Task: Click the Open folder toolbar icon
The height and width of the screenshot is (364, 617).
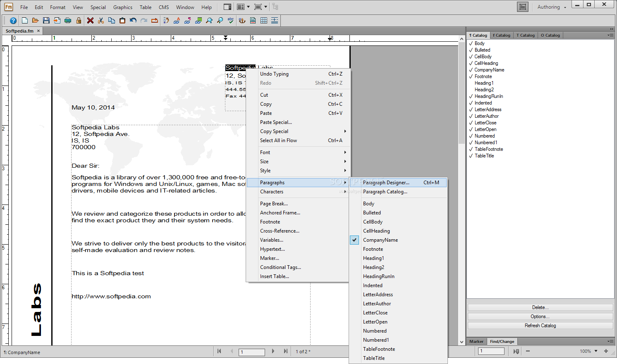Action: pyautogui.click(x=36, y=21)
